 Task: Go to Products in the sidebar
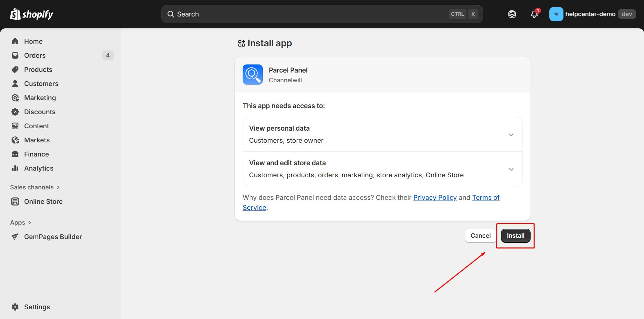click(38, 70)
